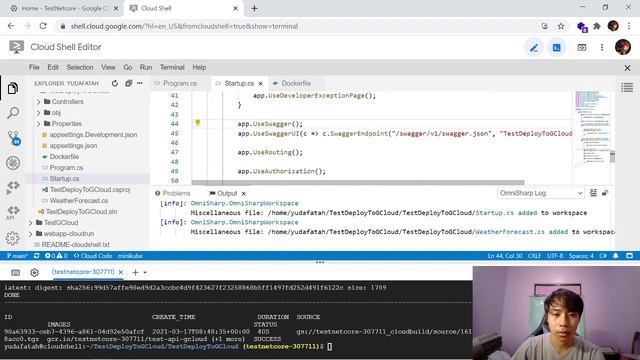
Task: Toggle Output scroll lock
Action: [605, 193]
